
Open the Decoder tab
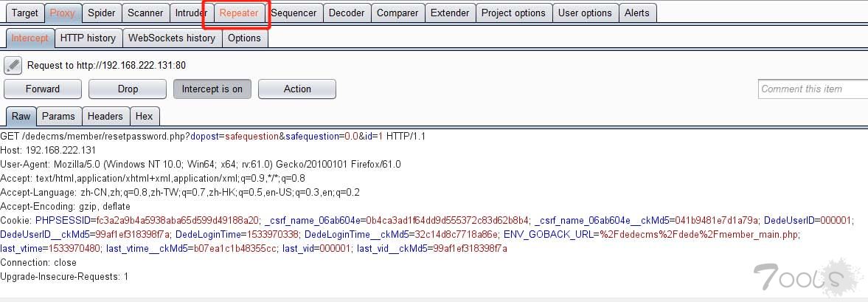347,13
